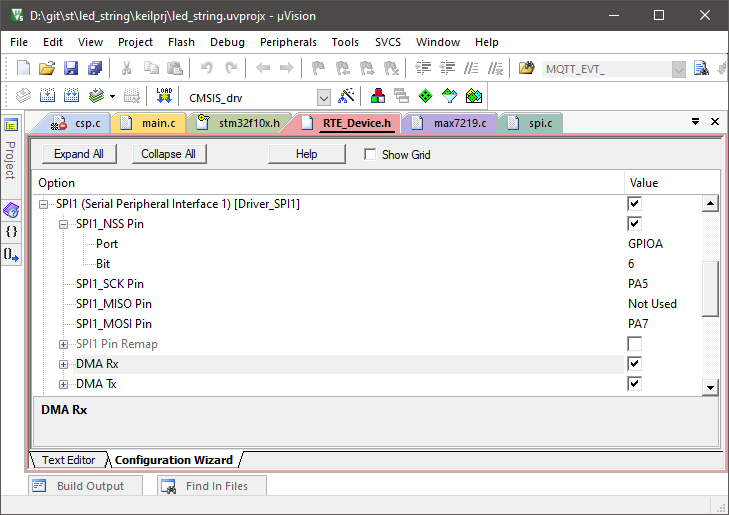Screen dimensions: 729x515
Task: Click the Cut scissors icon
Action: pos(126,68)
